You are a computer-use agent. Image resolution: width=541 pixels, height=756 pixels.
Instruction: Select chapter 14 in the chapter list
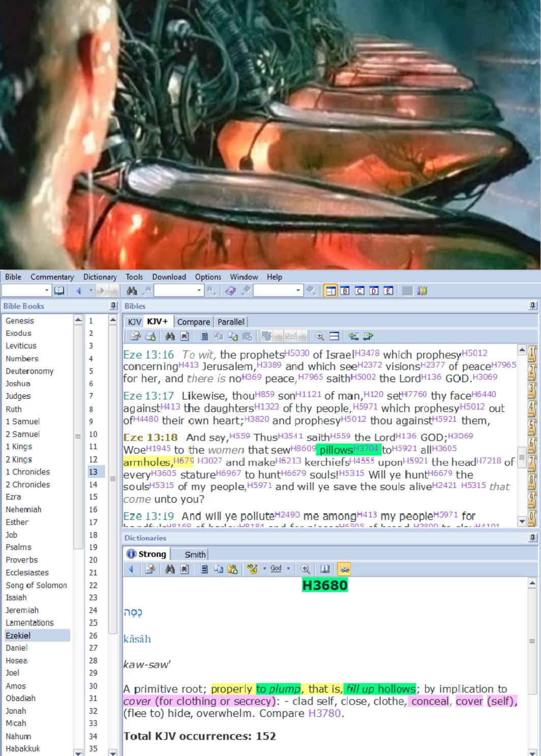[94, 484]
